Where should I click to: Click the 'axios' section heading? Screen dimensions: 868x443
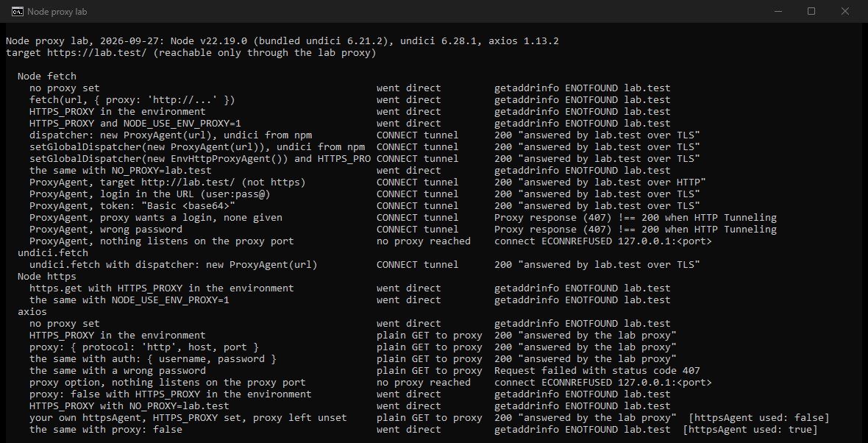point(32,312)
